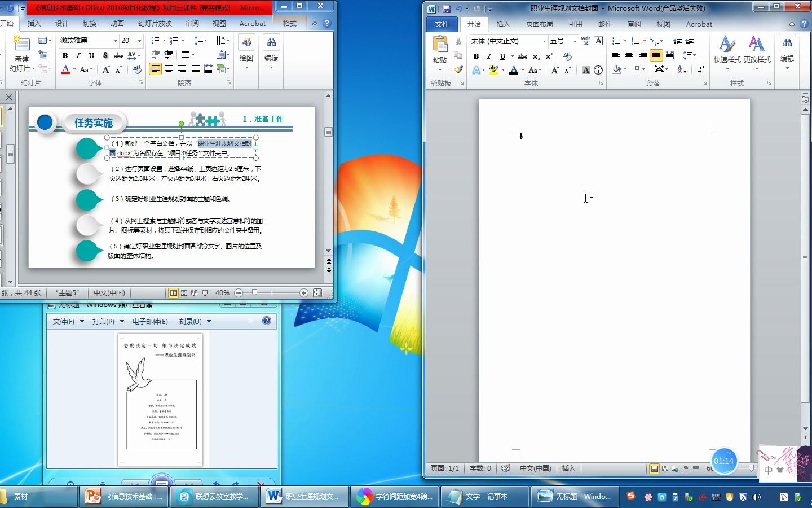The image size is (812, 508).
Task: Toggle subscript formatting in Word
Action: 536,56
